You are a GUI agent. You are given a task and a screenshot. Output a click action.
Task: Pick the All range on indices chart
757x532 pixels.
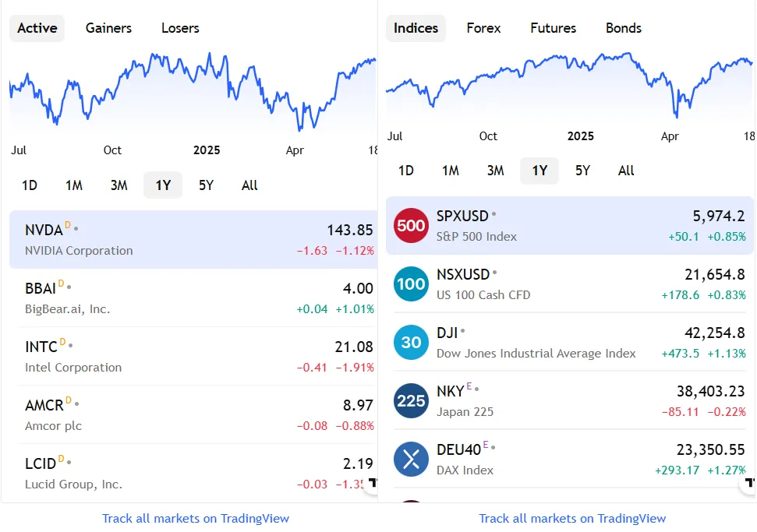click(626, 171)
